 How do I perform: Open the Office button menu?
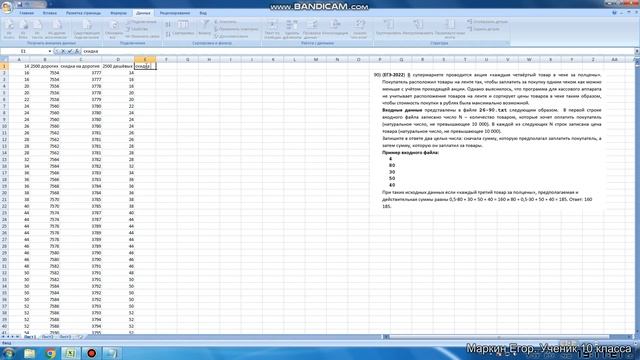click(7, 8)
